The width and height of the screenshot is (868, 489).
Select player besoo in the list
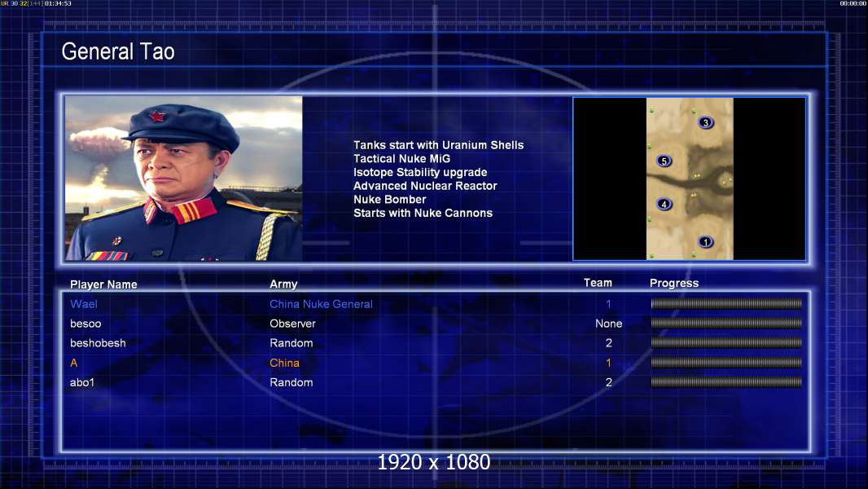pos(85,324)
